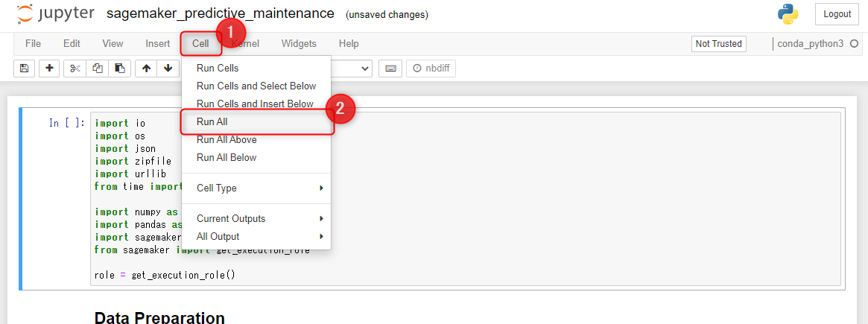Screen dimensions: 868x324
Task: Click the Not Trusted button
Action: 718,43
